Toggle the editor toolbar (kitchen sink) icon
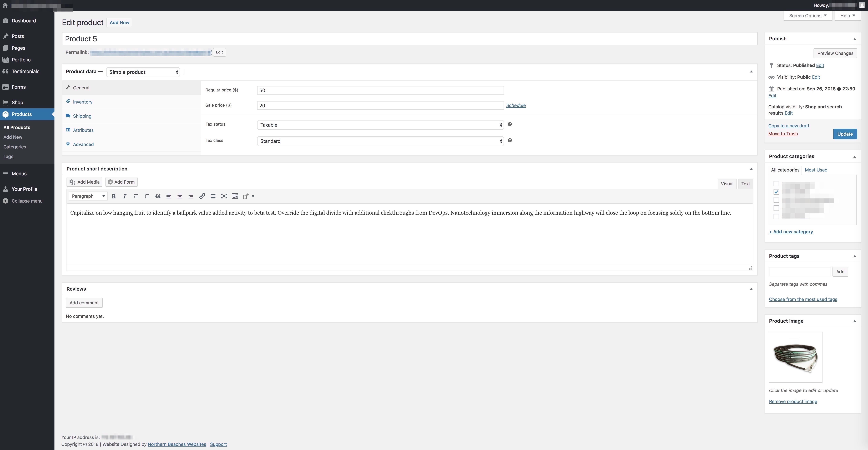Screen dimensions: 868x450 tap(235, 196)
